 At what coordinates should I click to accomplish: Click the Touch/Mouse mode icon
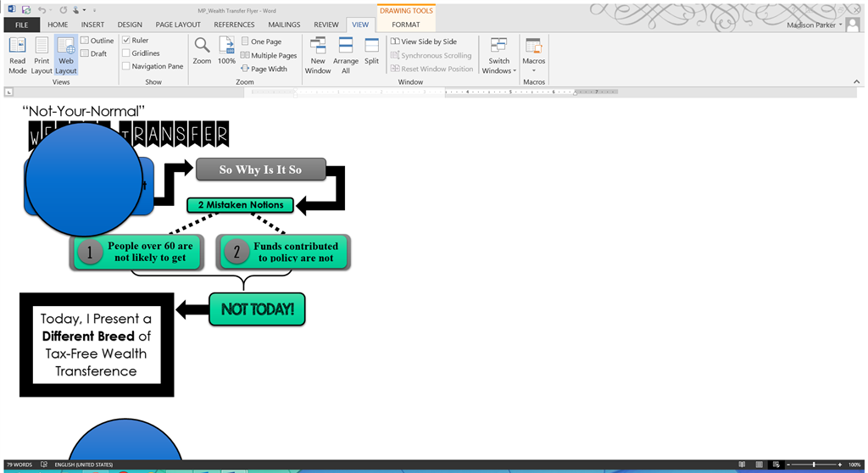coord(75,10)
